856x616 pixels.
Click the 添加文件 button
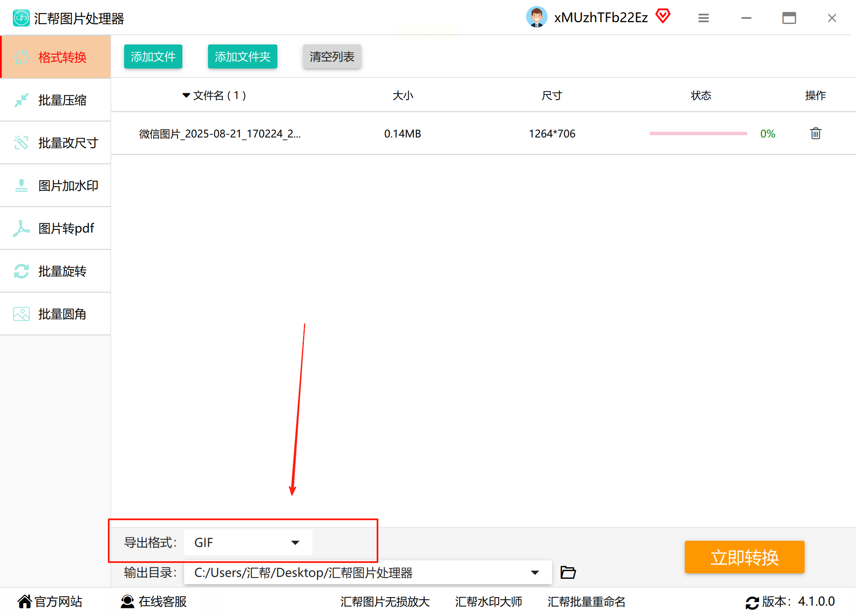point(153,56)
